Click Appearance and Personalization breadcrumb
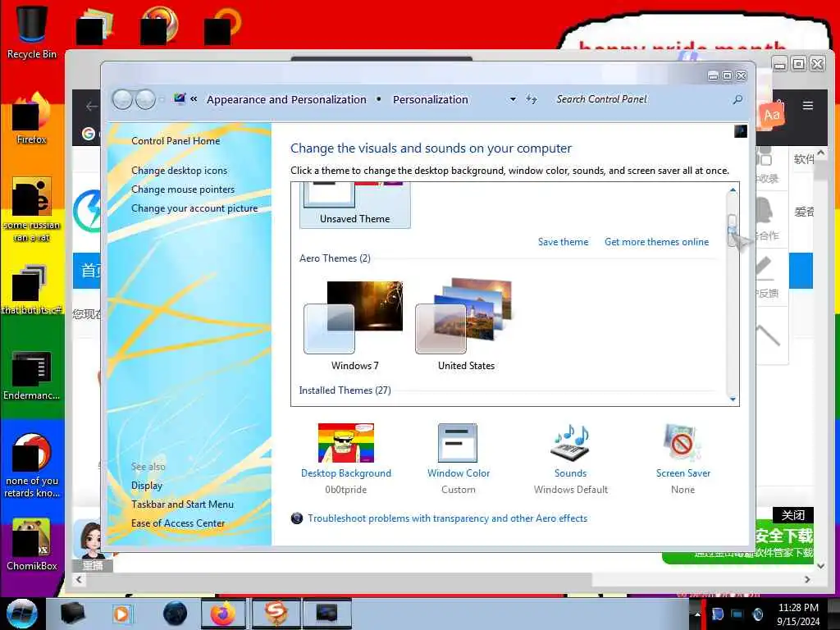 (286, 99)
